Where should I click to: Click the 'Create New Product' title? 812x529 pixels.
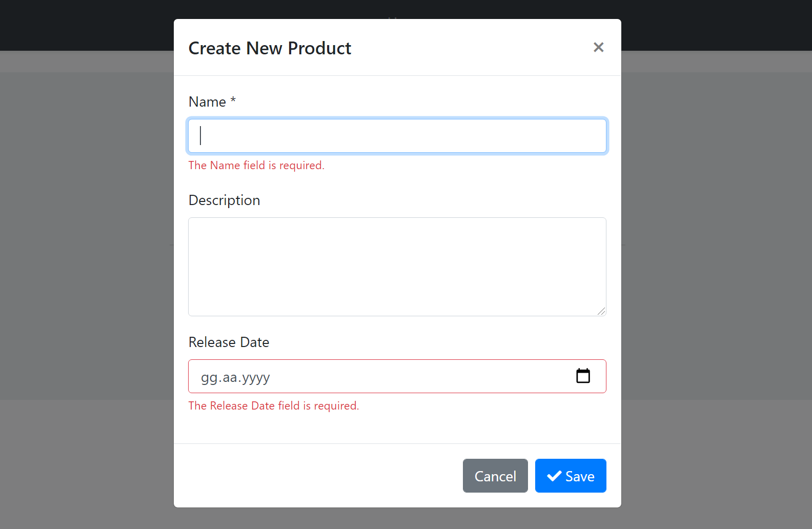pos(270,48)
